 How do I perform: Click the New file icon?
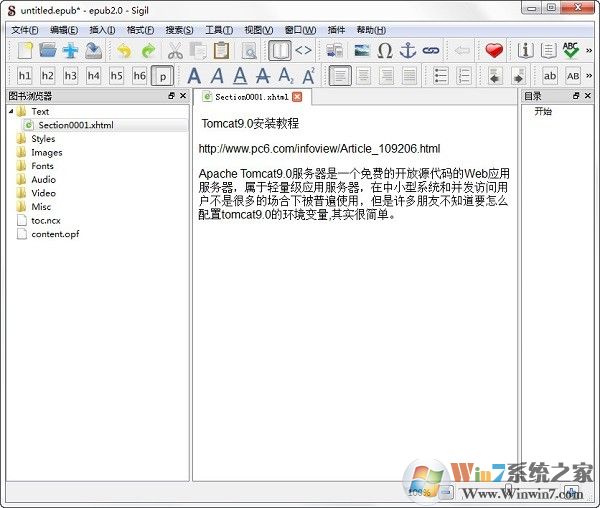click(25, 50)
